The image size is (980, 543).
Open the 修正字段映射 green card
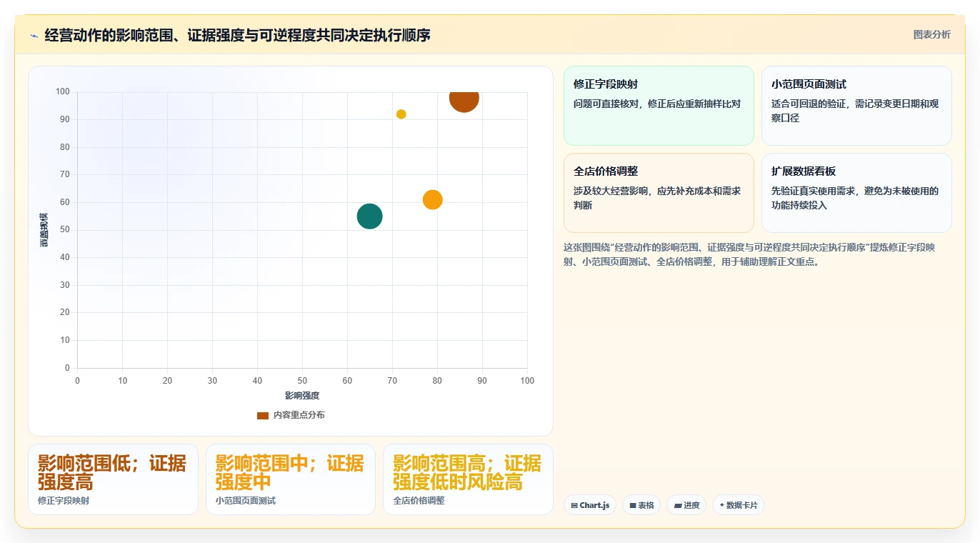(x=659, y=106)
